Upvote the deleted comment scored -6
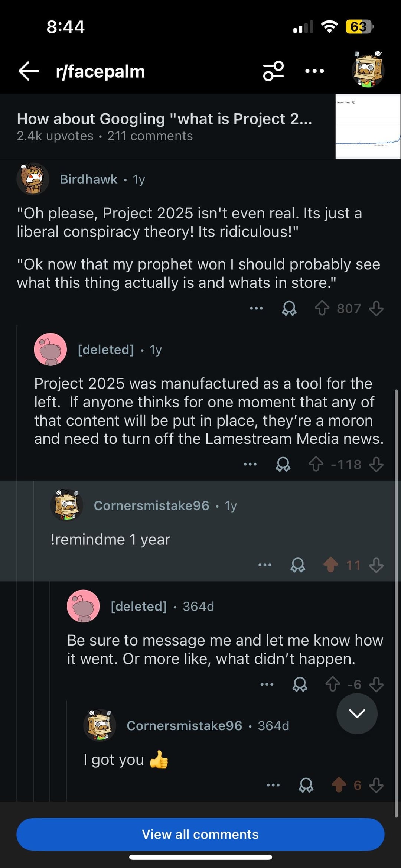The image size is (401, 868). coord(332,684)
